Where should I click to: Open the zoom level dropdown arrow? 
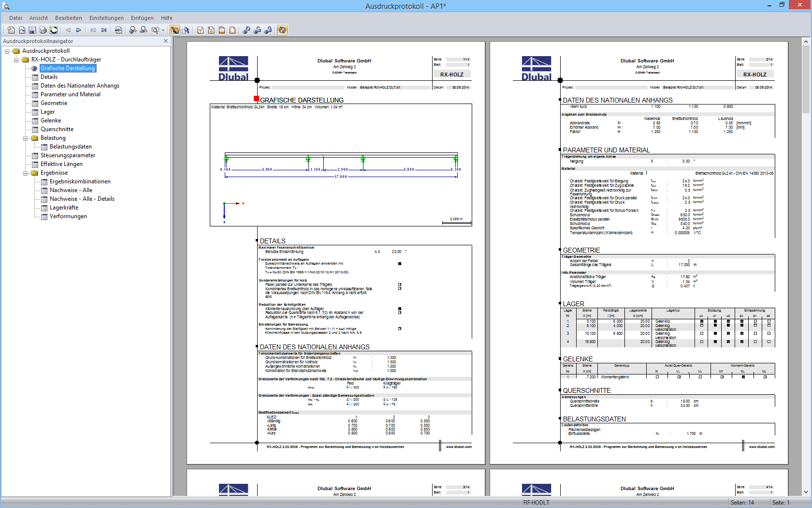[x=163, y=30]
